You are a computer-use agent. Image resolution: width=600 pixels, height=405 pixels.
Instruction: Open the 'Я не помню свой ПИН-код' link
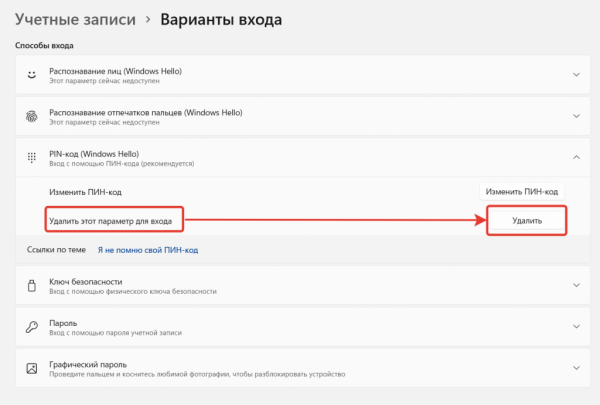point(148,250)
